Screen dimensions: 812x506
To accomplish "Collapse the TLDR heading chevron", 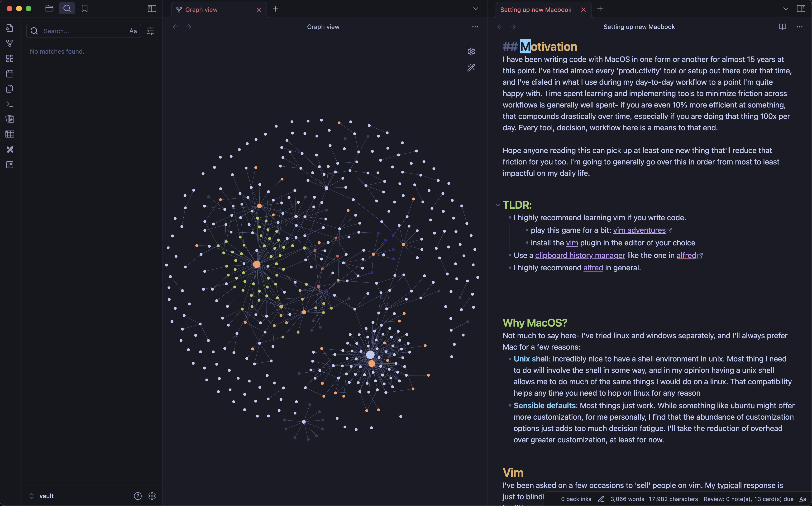I will coord(497,205).
